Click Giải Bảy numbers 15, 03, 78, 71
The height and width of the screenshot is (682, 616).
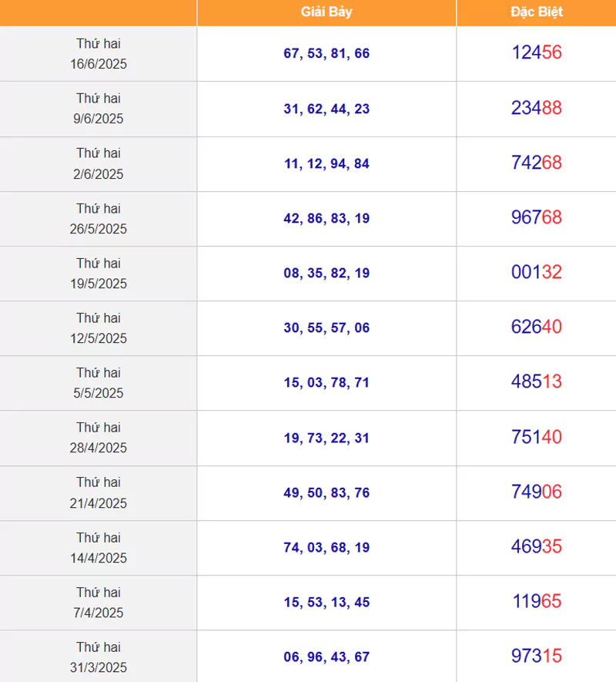[326, 383]
